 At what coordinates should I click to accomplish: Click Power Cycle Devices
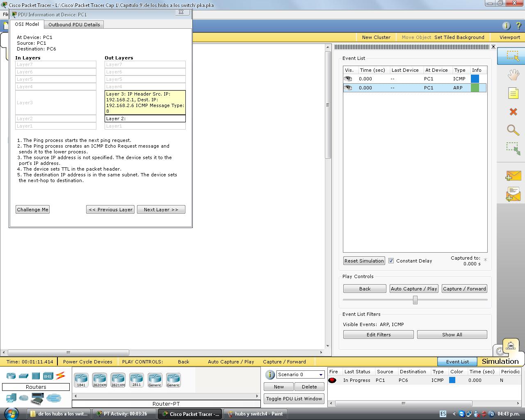[88, 362]
